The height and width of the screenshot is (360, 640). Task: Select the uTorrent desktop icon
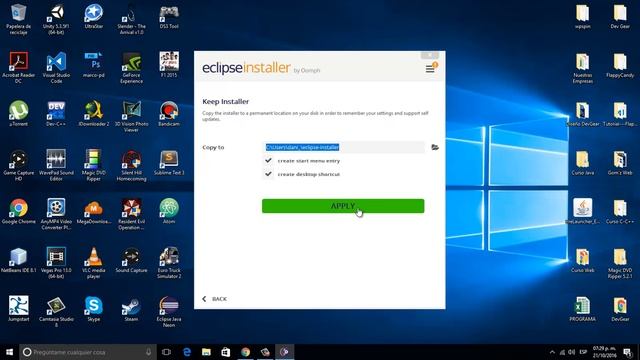point(18,113)
